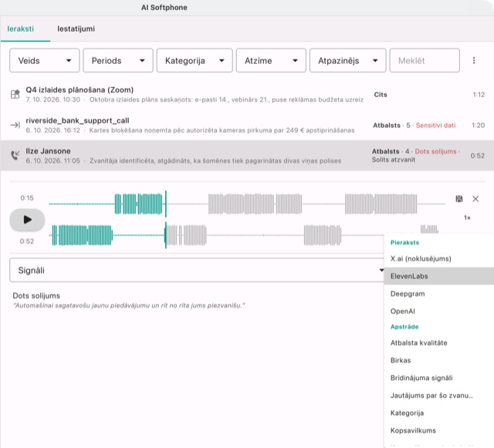Screen dimensions: 494x448
Task: Switch to the Ieraksti tab
Action: (21, 29)
